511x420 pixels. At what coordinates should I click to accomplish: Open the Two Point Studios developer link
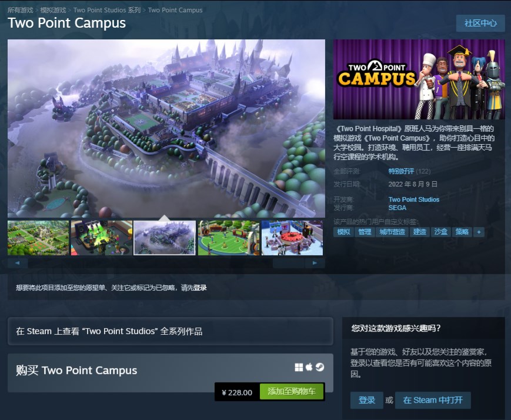413,199
